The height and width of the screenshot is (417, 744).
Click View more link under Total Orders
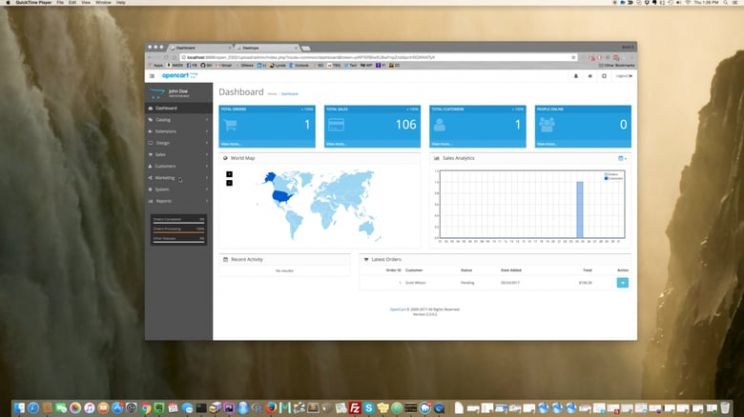click(231, 144)
